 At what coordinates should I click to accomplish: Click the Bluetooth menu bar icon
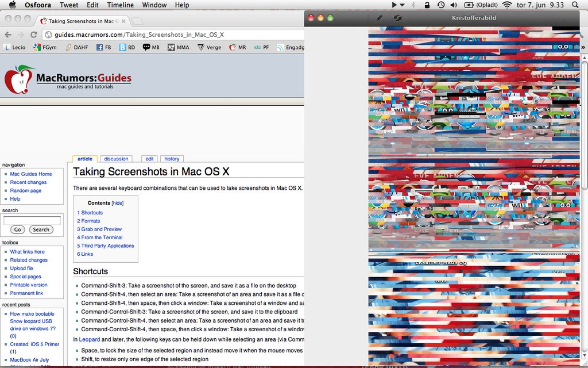413,5
